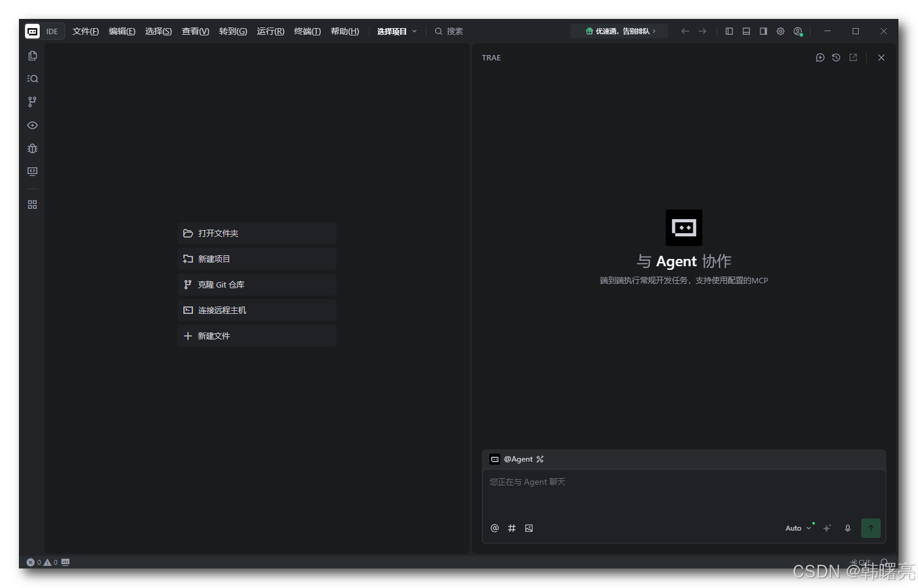This screenshot has width=918, height=588.
Task: Click the 优速通 promotion banner button
Action: (x=619, y=31)
